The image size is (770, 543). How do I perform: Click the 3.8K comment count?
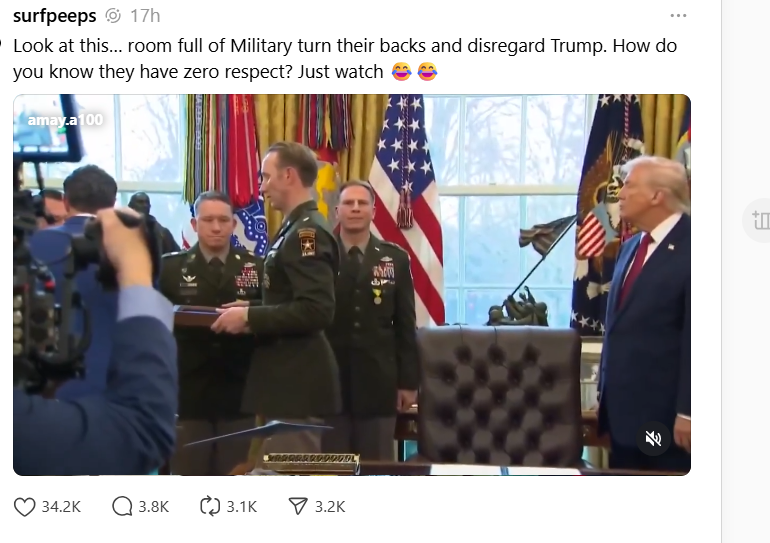click(x=153, y=507)
